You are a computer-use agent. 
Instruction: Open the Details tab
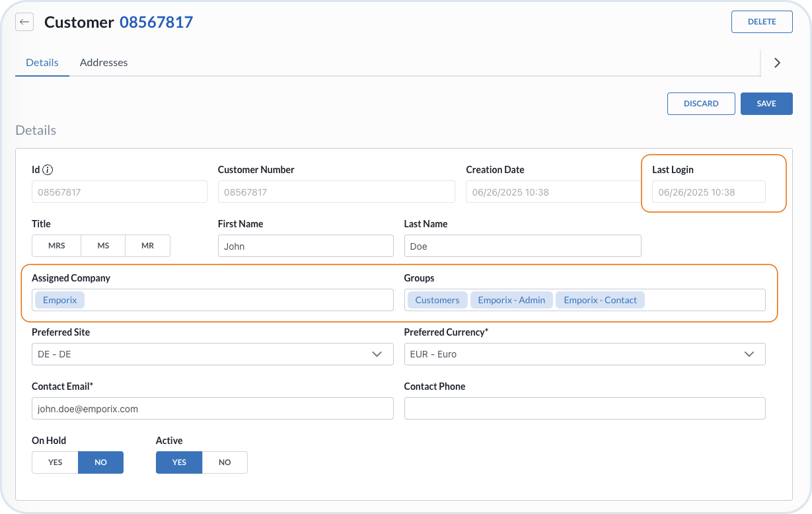coord(42,63)
